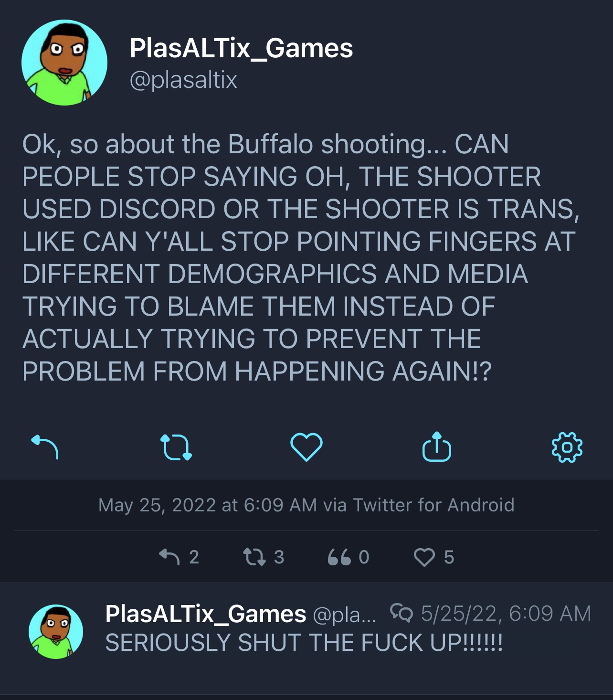Open the share sheet icon
This screenshot has width=613, height=700.
point(436,446)
